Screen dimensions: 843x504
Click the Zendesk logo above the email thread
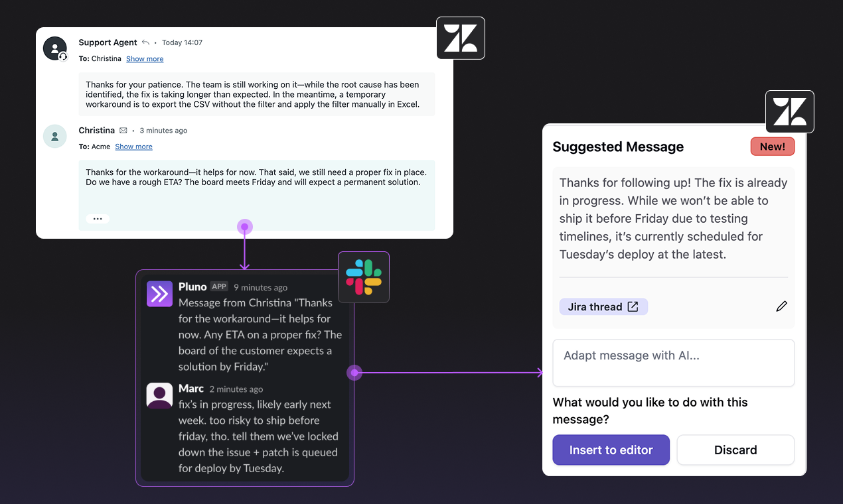click(x=461, y=38)
